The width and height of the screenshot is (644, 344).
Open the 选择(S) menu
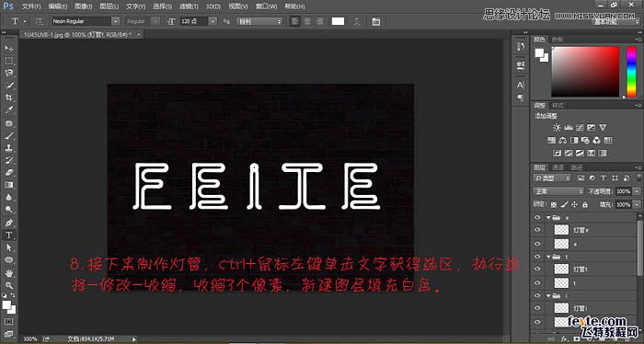(x=162, y=6)
